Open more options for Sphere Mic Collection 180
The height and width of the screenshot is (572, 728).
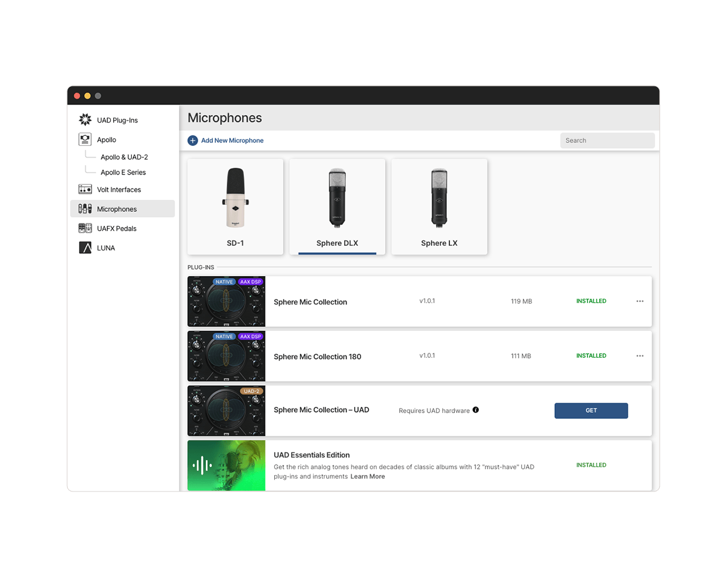(x=640, y=355)
